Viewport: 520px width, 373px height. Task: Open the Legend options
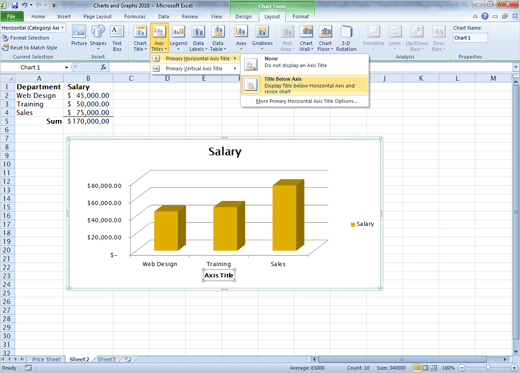coord(178,38)
